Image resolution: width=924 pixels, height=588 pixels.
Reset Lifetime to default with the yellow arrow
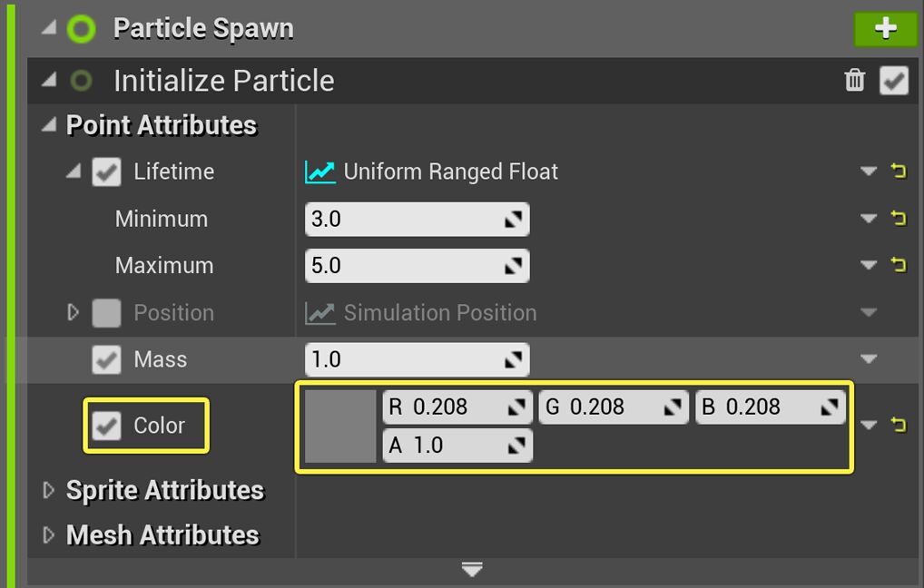(899, 171)
